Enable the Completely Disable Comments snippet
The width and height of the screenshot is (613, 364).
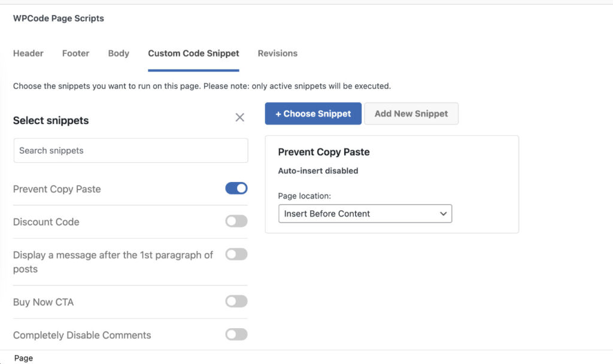(x=236, y=335)
